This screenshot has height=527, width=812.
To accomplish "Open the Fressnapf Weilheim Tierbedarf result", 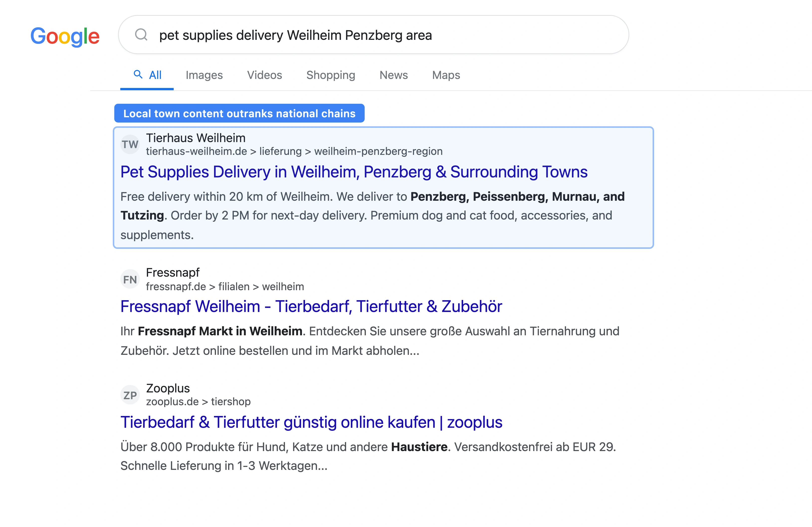I will click(x=311, y=306).
